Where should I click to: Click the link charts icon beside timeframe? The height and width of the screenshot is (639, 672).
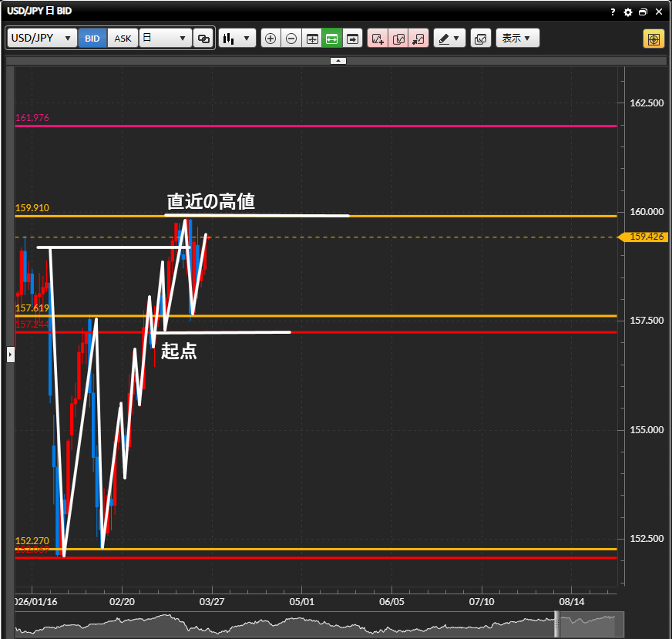(203, 38)
